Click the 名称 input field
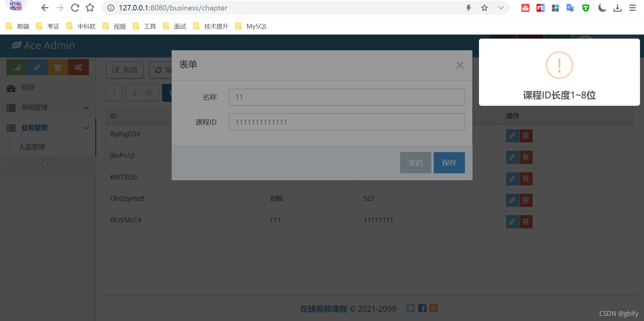Screen dimensions: 644x321 (x=346, y=97)
